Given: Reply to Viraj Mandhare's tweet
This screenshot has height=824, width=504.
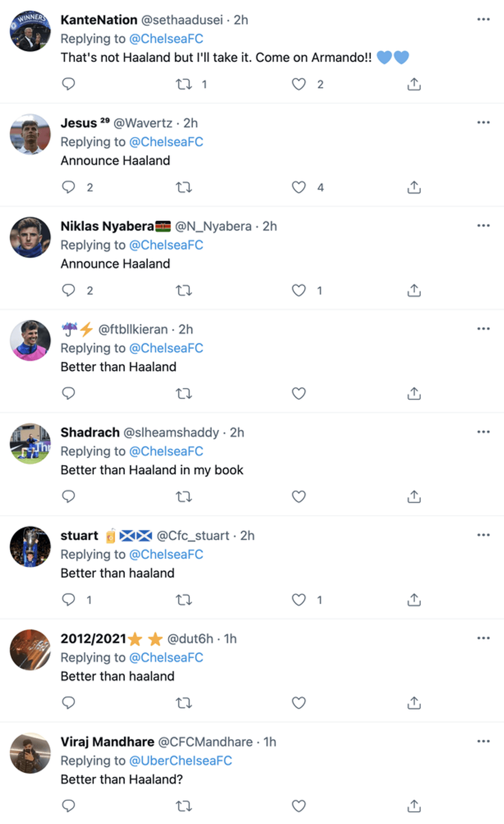Looking at the screenshot, I should [68, 806].
